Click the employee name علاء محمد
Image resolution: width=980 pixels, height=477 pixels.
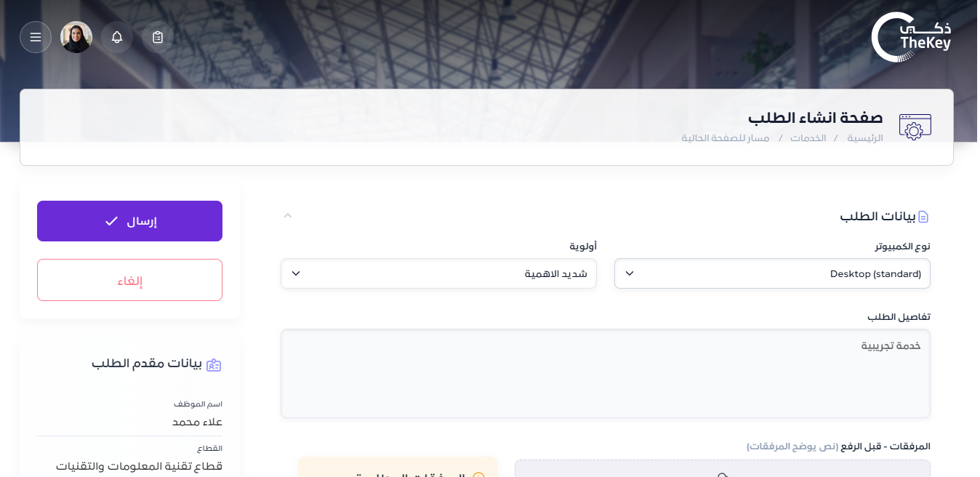point(197,422)
